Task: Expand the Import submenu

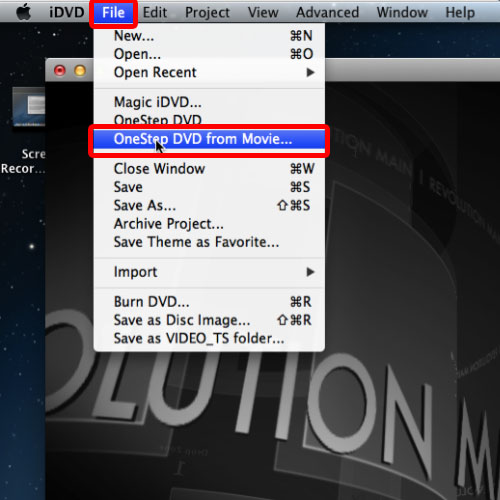Action: click(x=209, y=272)
